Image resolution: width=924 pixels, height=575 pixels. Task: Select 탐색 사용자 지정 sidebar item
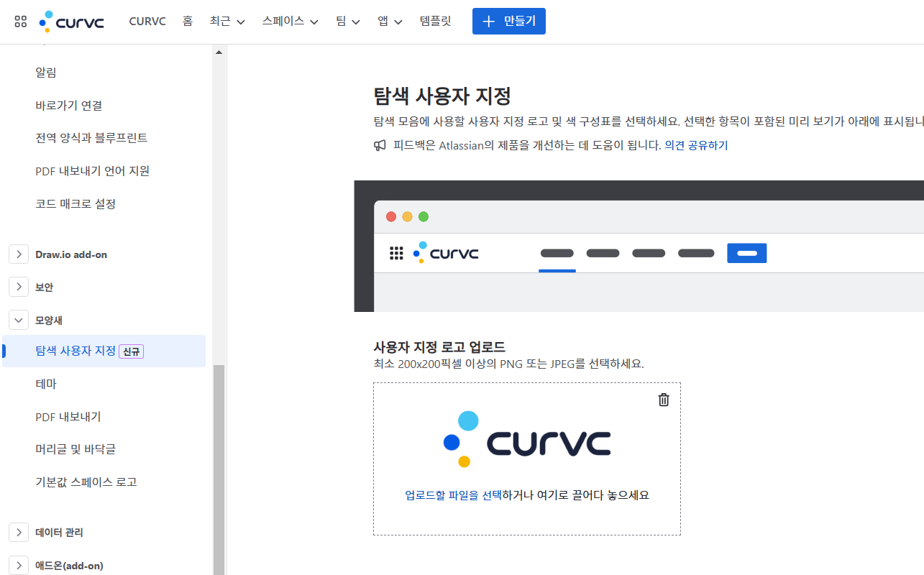pyautogui.click(x=104, y=351)
